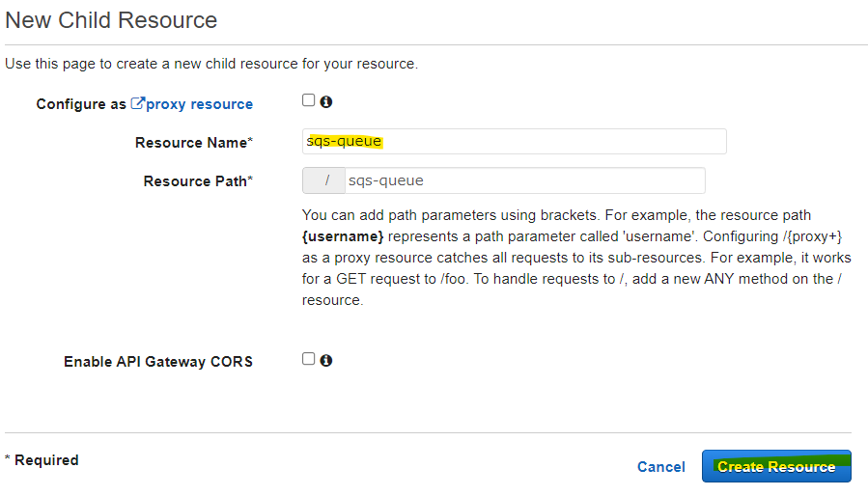Click the info icon next to CORS checkbox
Screen dimensions: 868x496
tap(326, 360)
